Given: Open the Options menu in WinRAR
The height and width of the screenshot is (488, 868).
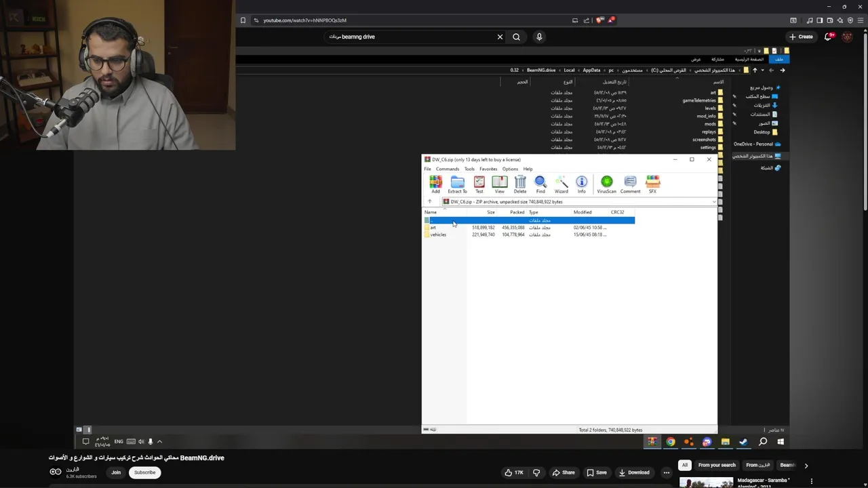Looking at the screenshot, I should coord(510,169).
